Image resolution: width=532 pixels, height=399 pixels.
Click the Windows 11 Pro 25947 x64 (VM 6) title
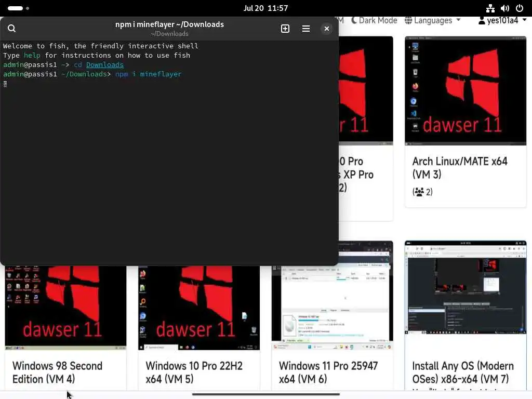click(328, 372)
